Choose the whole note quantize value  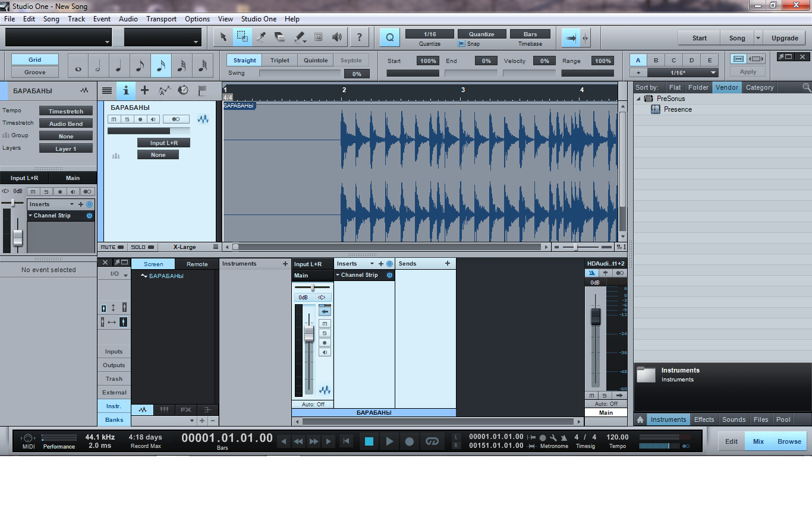click(78, 66)
